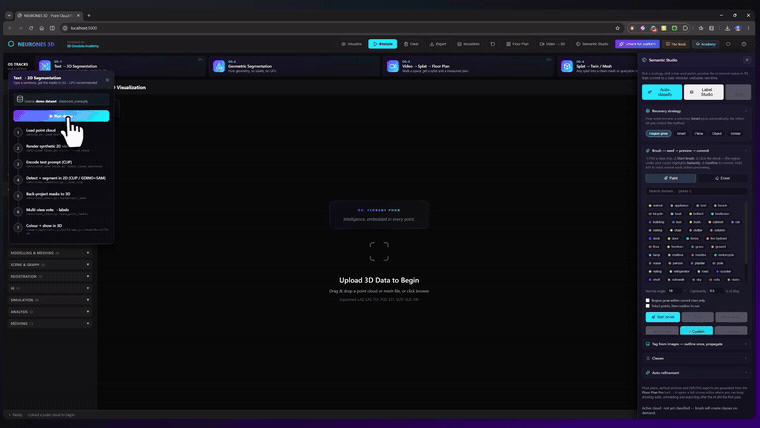
Task: Click the Geometric Segmentation track icon
Action: pyautogui.click(x=219, y=65)
